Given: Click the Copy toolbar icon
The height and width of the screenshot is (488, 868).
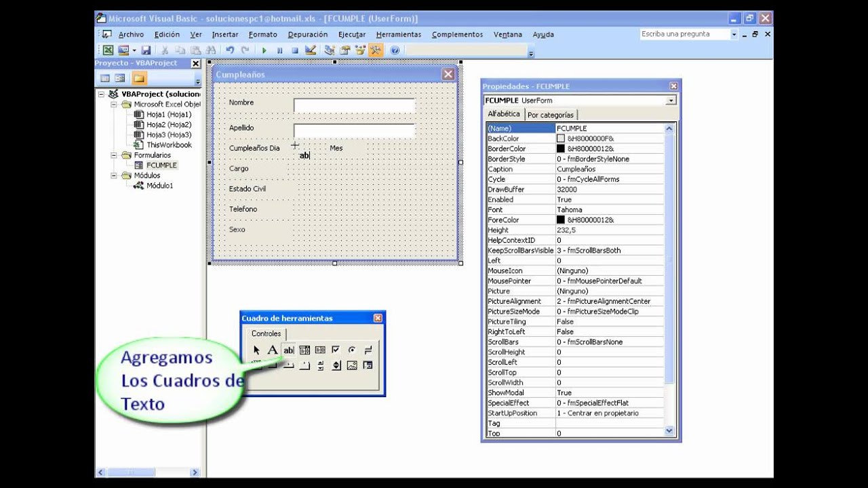Looking at the screenshot, I should tap(180, 50).
